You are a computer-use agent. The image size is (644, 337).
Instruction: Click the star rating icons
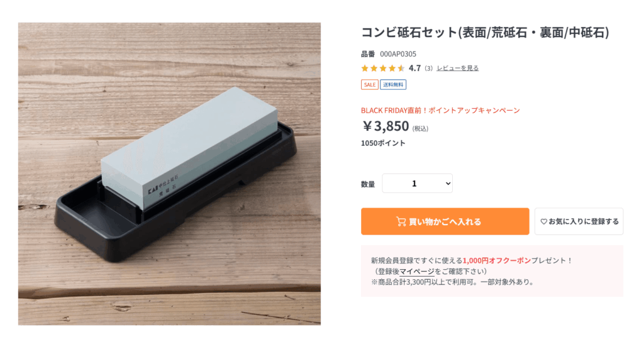pos(383,68)
